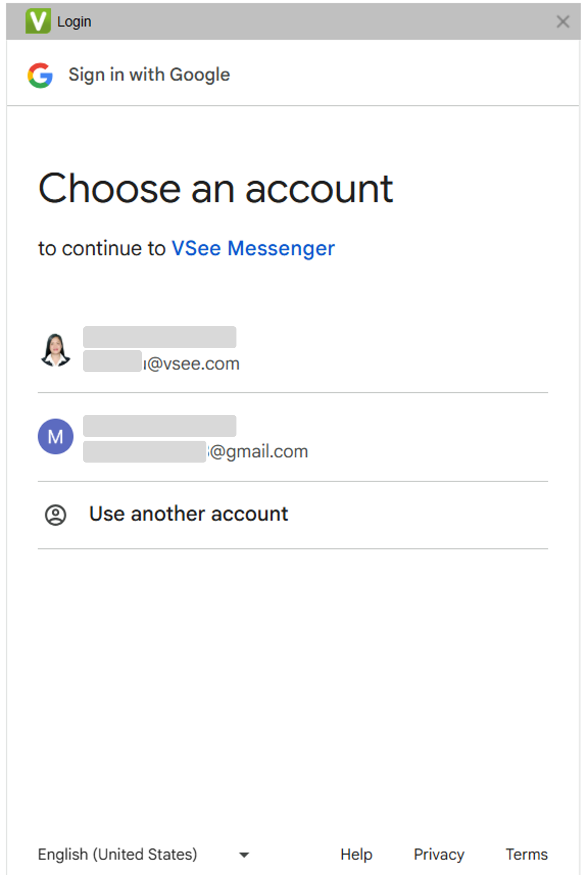Image resolution: width=588 pixels, height=875 pixels.
Task: Click the Sign in with Google header text
Action: click(x=149, y=75)
